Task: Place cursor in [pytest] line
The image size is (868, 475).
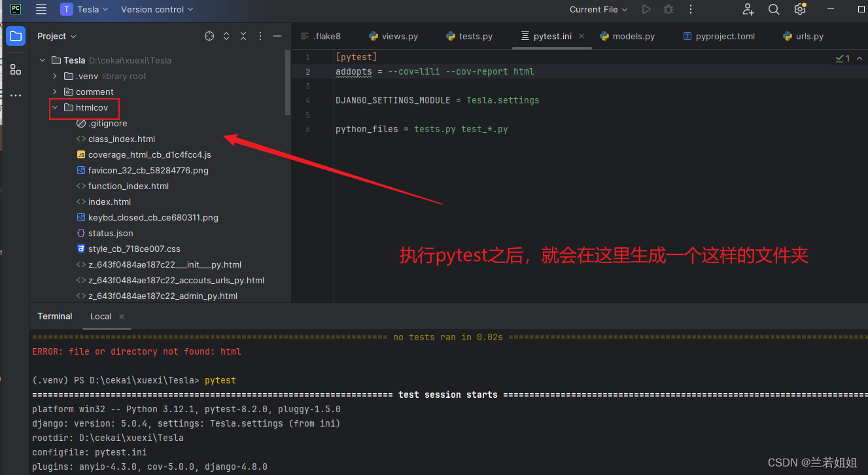Action: tap(356, 57)
